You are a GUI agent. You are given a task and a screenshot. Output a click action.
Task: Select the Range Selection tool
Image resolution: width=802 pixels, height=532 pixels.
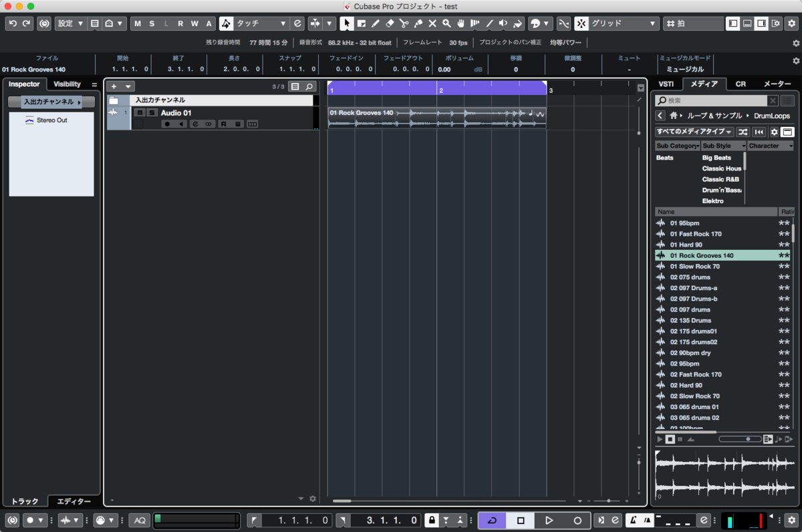click(x=361, y=23)
